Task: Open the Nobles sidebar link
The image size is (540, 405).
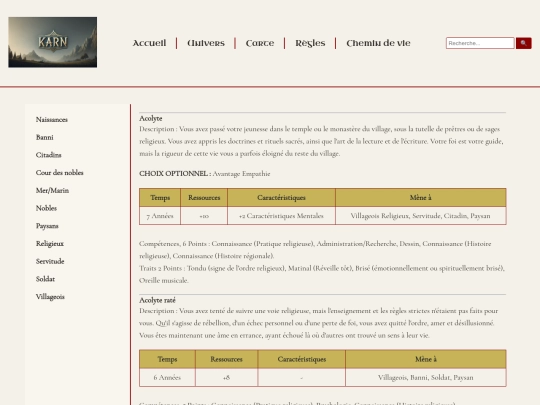Action: click(46, 208)
